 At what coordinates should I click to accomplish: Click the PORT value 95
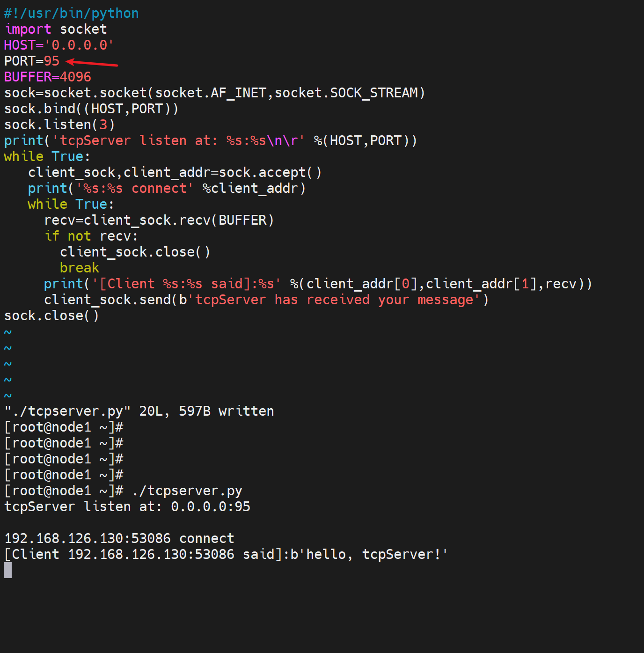51,61
